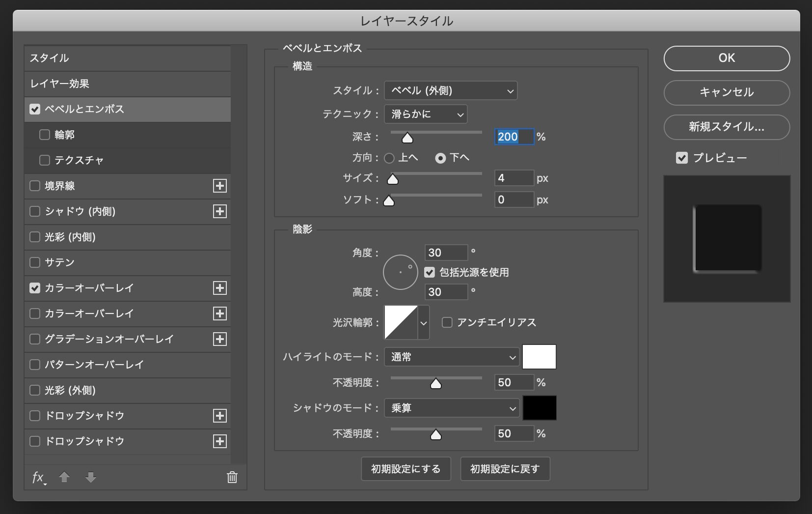Click plus icon next to グラデーションオーバーレイ
812x514 pixels.
tap(220, 339)
